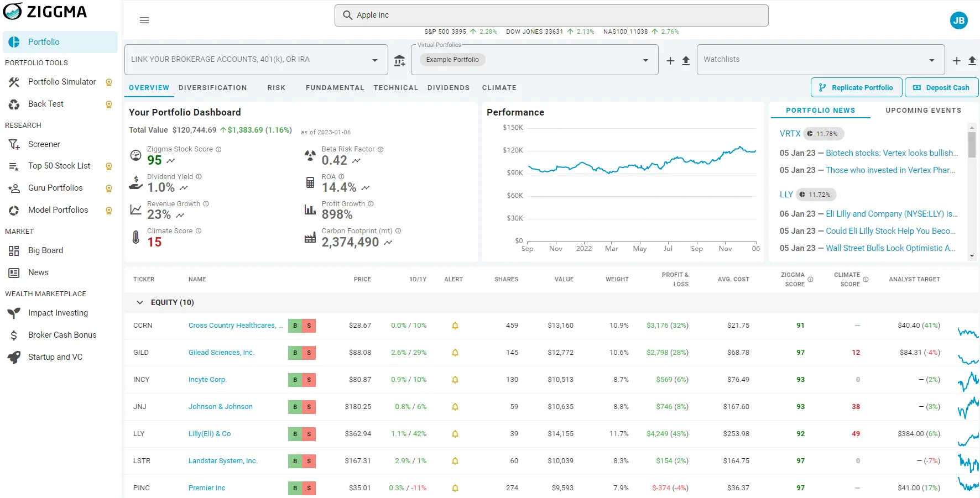
Task: Click the alert bell for CCRN
Action: (x=455, y=326)
